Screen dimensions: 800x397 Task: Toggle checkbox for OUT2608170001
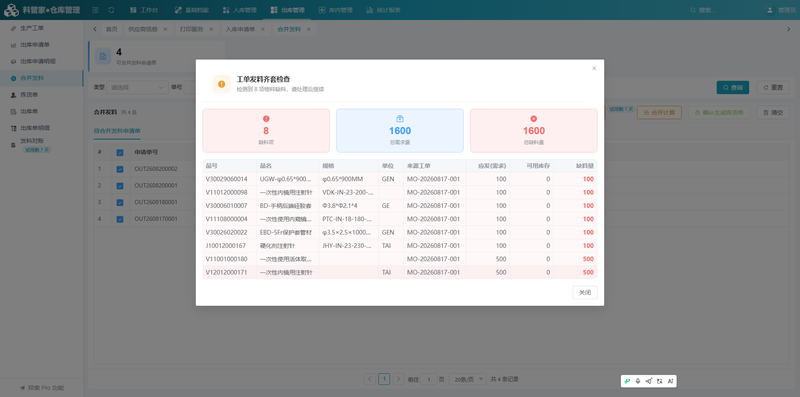click(120, 219)
